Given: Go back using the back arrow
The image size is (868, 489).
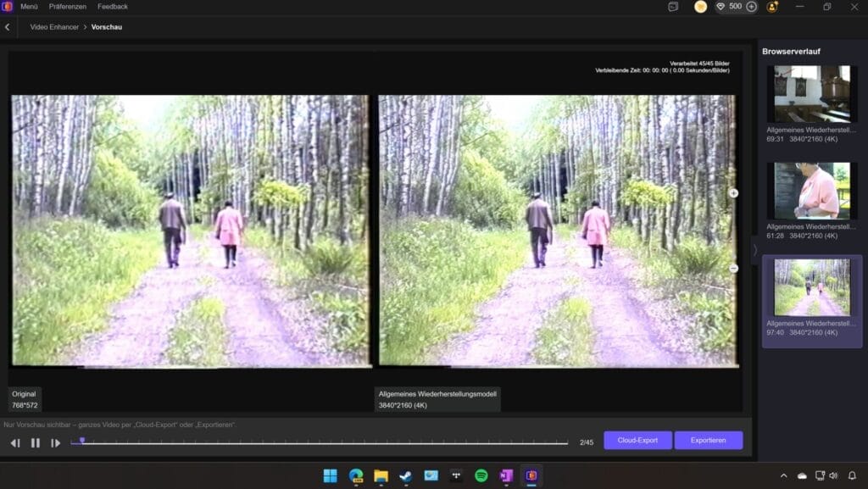Looking at the screenshot, I should (8, 27).
